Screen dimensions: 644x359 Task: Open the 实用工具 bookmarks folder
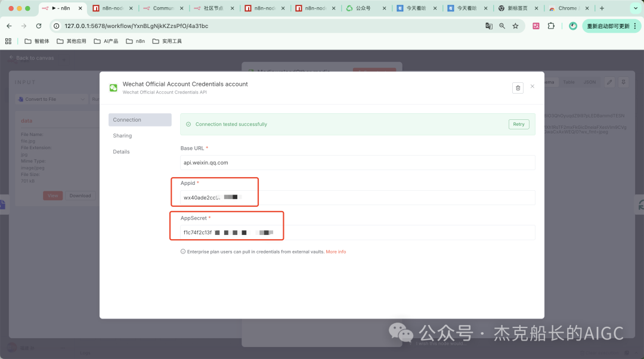coord(167,41)
